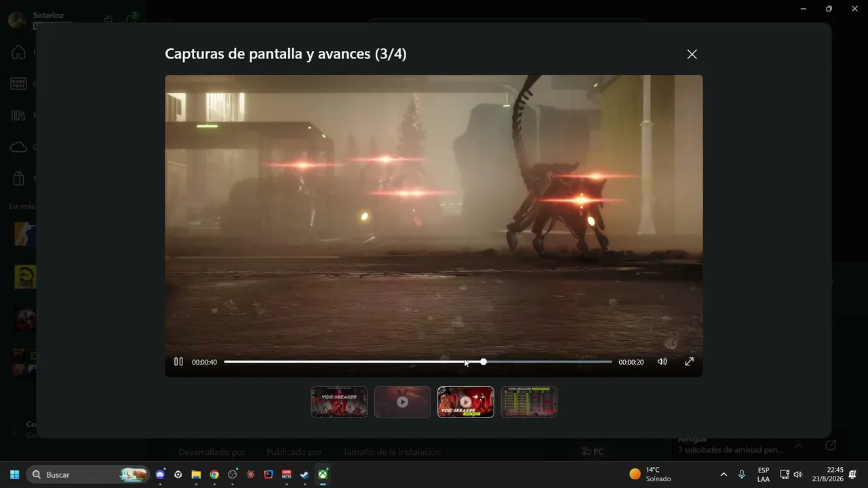Select the third highlighted trailer thumbnail

coord(466,402)
